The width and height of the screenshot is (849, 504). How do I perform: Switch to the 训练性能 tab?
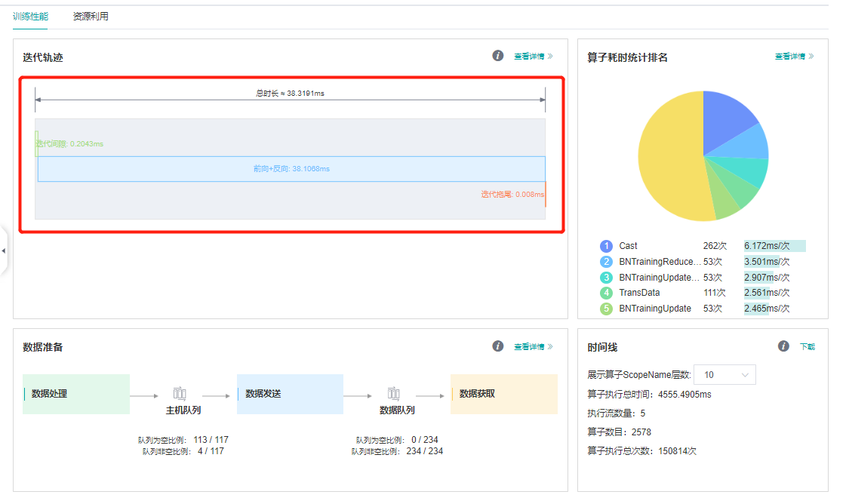(x=30, y=16)
